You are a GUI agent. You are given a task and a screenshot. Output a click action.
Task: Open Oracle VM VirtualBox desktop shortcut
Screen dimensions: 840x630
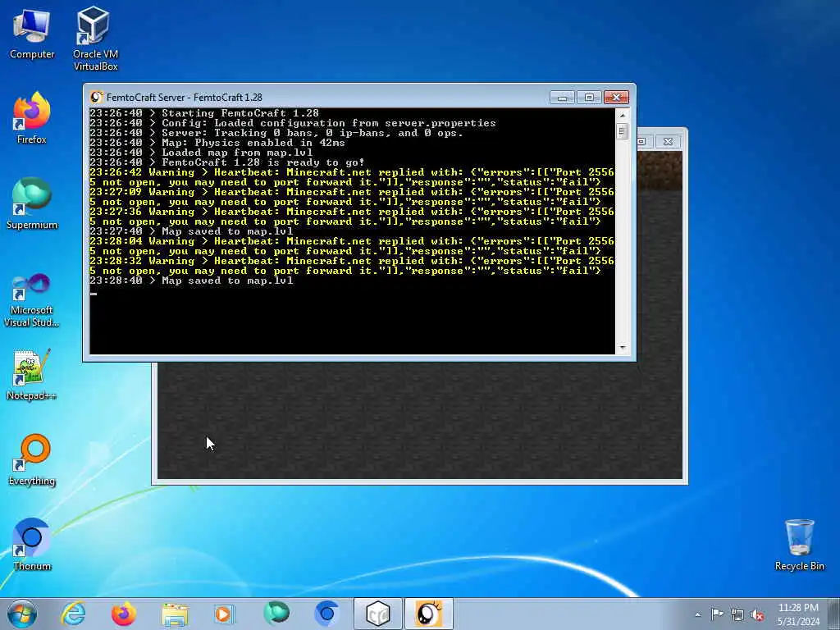[95, 39]
